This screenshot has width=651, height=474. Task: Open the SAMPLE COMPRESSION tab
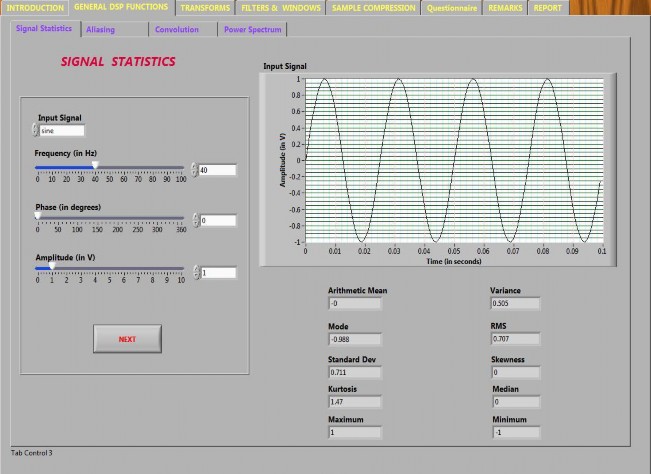pos(373,8)
